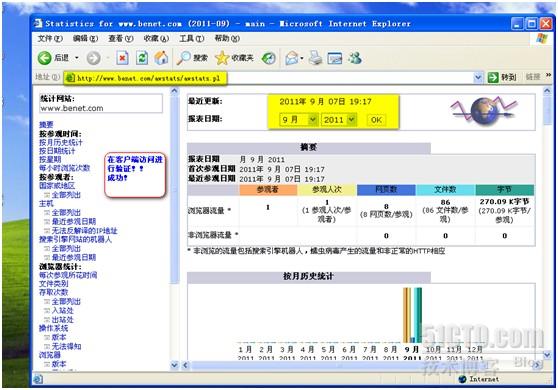Open the 文件(F) menu
The width and height of the screenshot is (558, 390).
click(50, 38)
